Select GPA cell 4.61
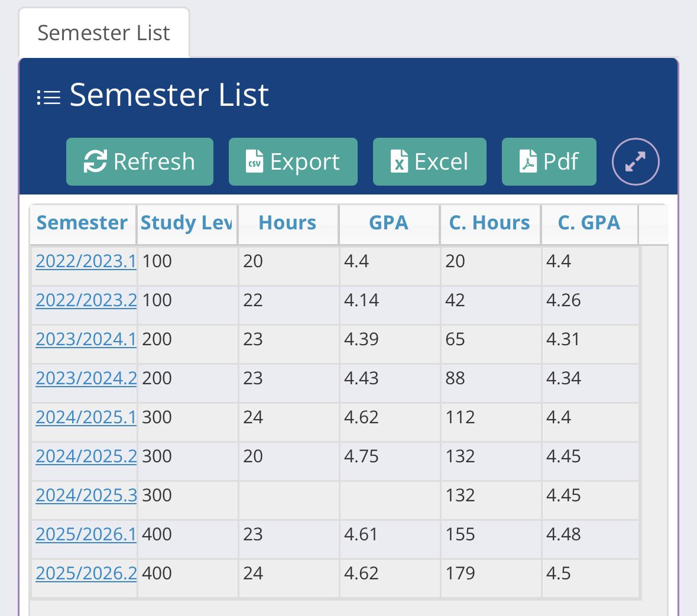697x616 pixels. (390, 539)
